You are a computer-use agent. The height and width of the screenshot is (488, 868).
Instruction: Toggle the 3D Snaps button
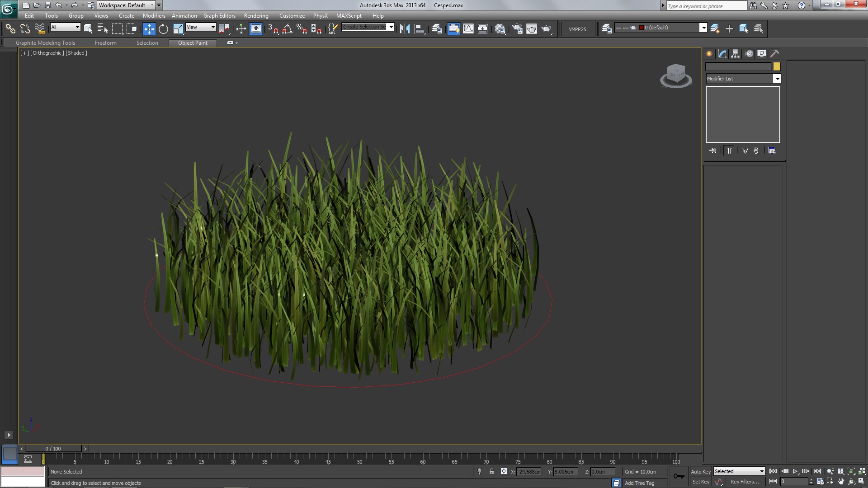point(272,29)
